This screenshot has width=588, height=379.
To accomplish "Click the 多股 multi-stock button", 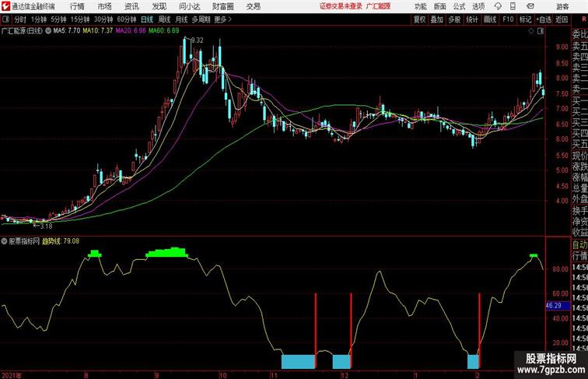I will click(x=454, y=19).
